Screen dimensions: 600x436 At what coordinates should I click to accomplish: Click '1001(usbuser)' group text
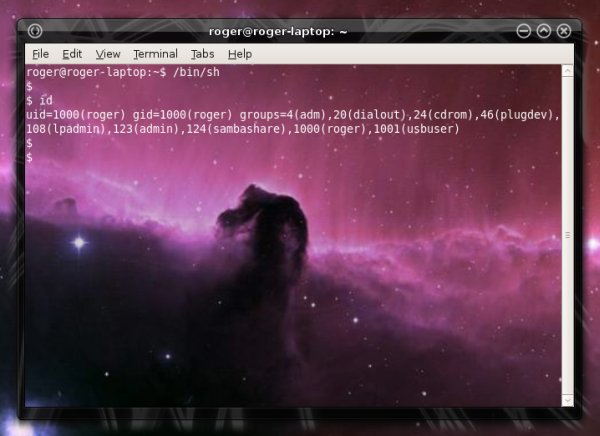[x=416, y=129]
